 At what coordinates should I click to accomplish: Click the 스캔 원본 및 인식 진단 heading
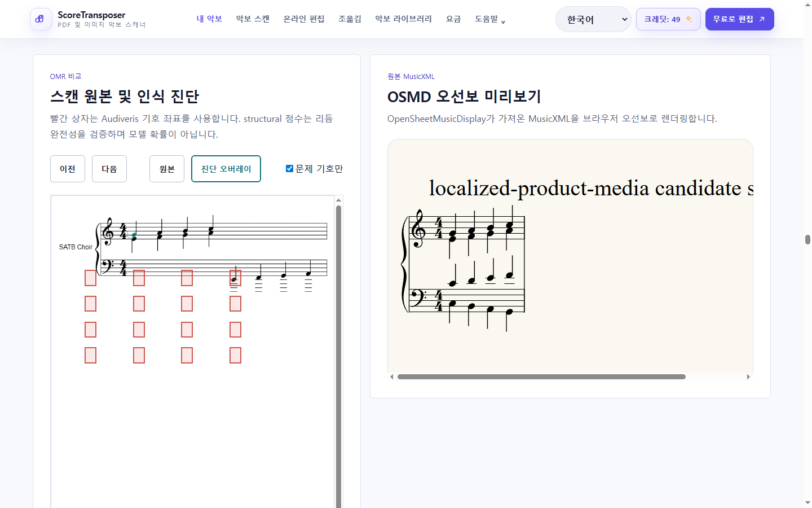(x=125, y=97)
